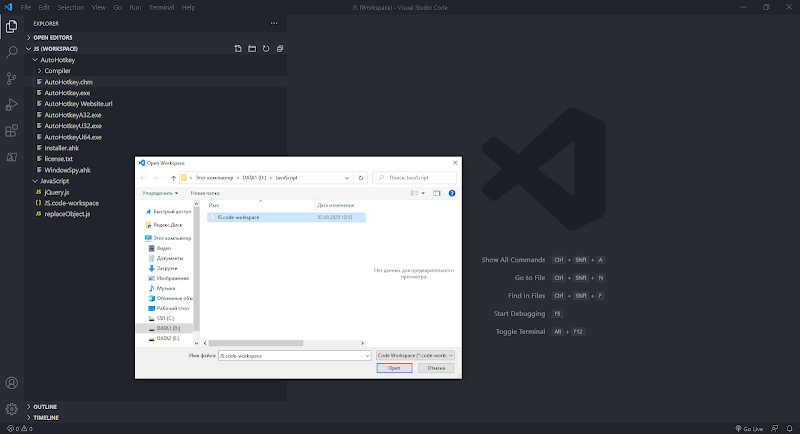Refresh the dialog folder listing
The image size is (800, 434).
pos(361,178)
